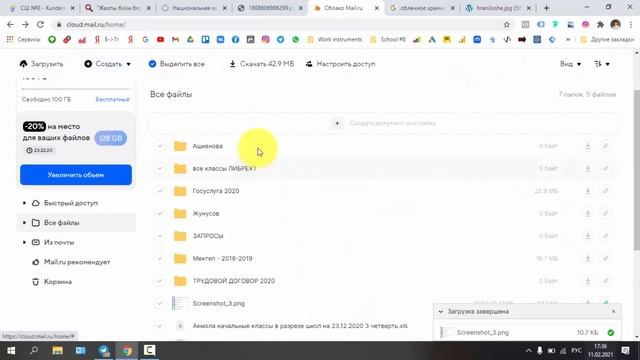Collapse the Загрузка завершена panel chevron
This screenshot has width=640, height=360.
(440, 311)
